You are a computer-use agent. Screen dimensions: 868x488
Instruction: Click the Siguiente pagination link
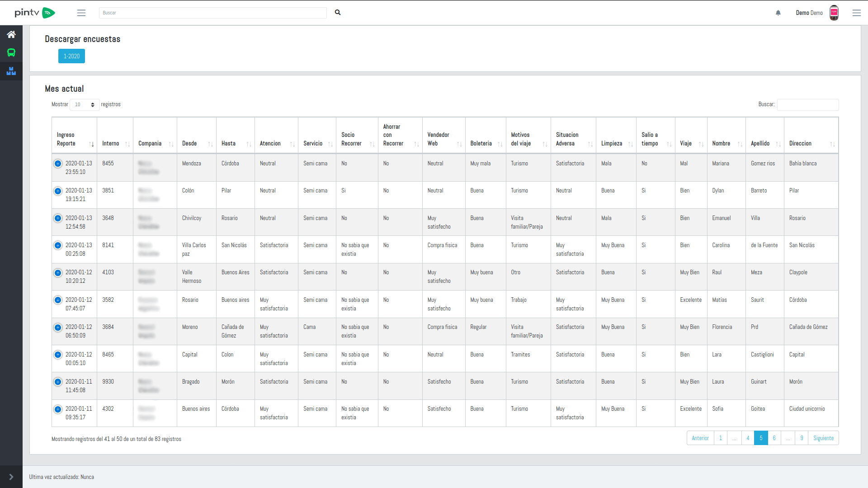click(823, 438)
